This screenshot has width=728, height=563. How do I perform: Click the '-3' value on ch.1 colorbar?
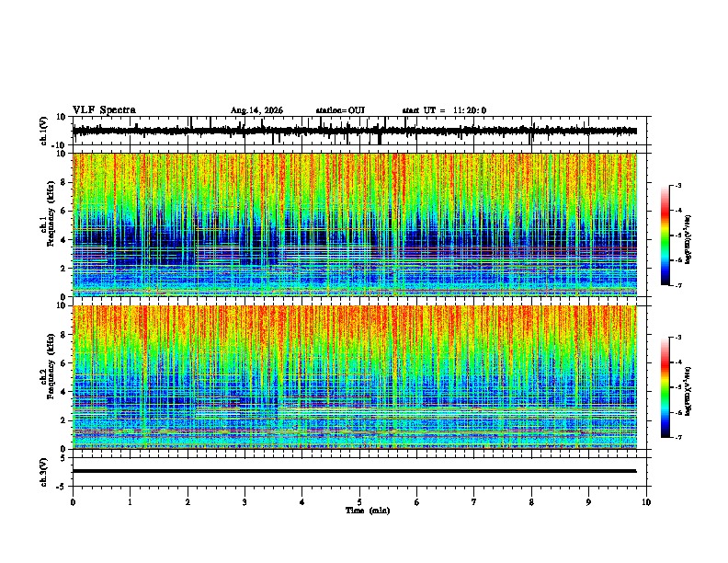click(678, 185)
